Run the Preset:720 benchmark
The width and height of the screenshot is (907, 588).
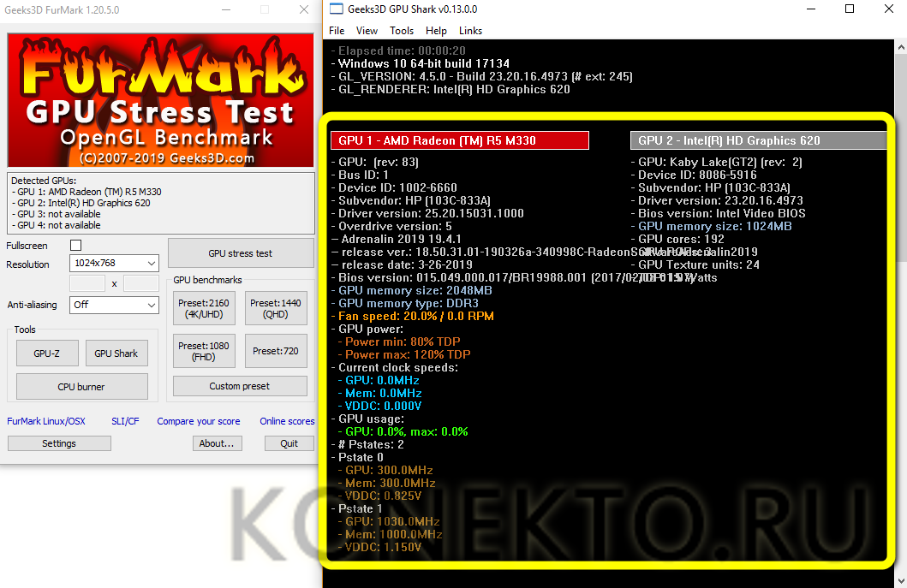(275, 351)
